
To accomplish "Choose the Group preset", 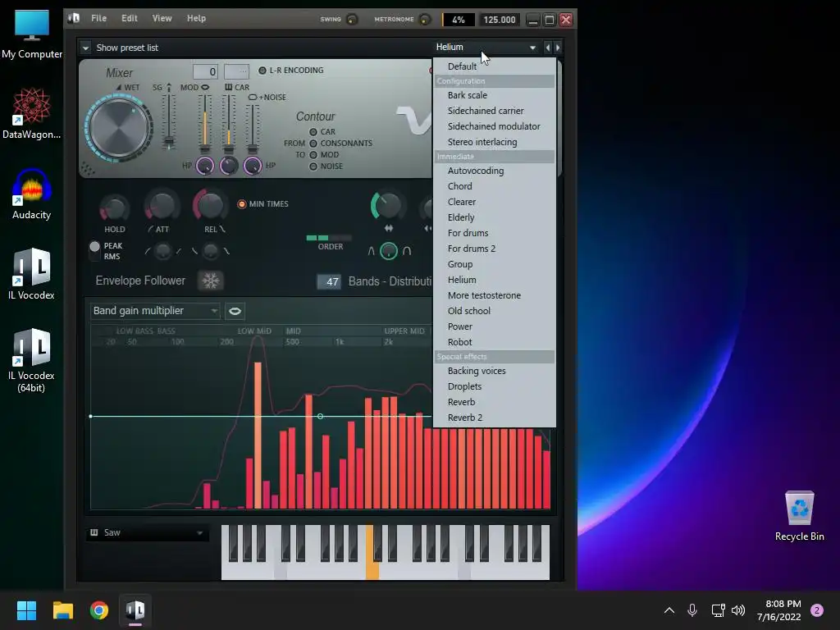I will coord(494,264).
